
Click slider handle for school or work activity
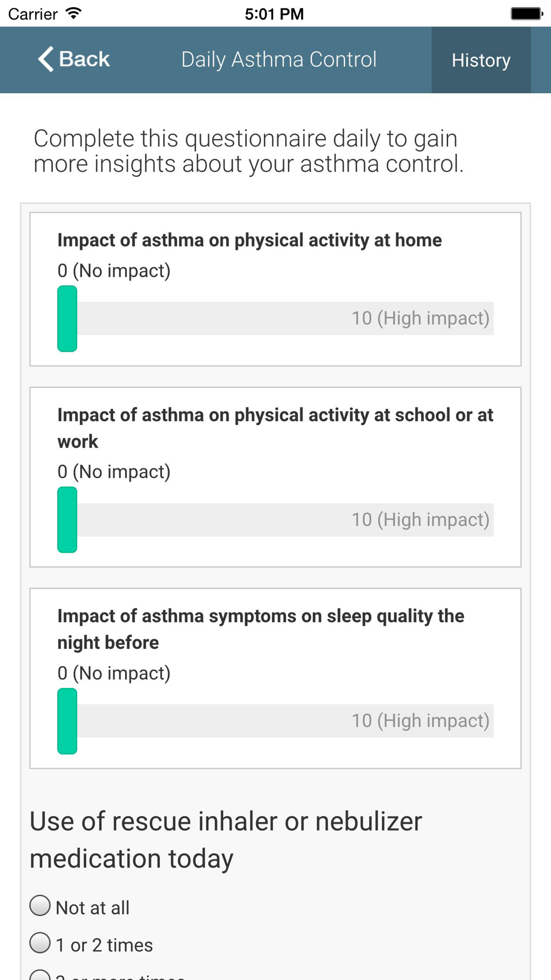pos(67,520)
